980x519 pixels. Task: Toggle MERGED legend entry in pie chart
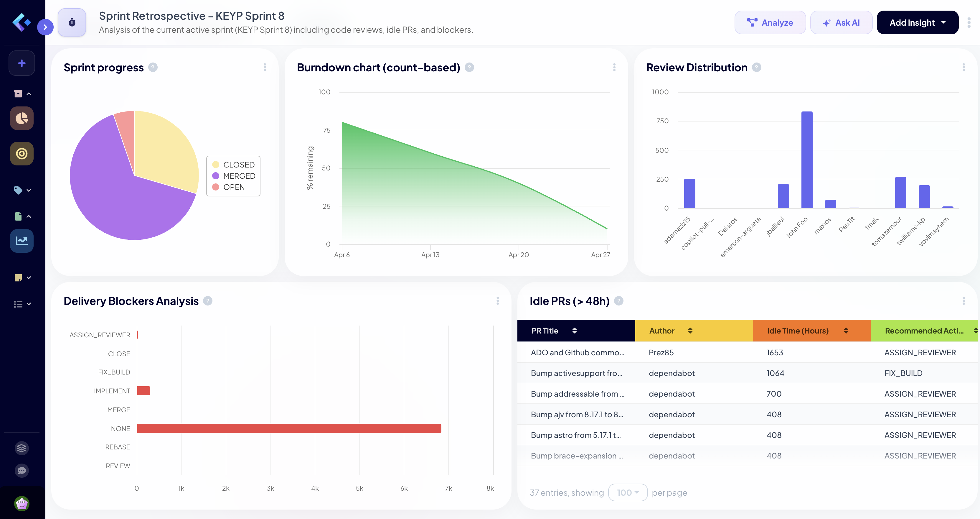point(234,175)
